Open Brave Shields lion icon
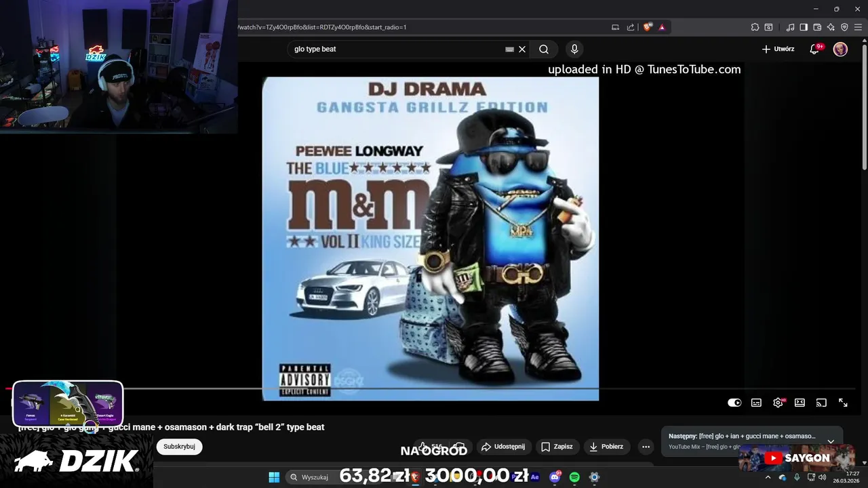This screenshot has height=488, width=868. 648,27
